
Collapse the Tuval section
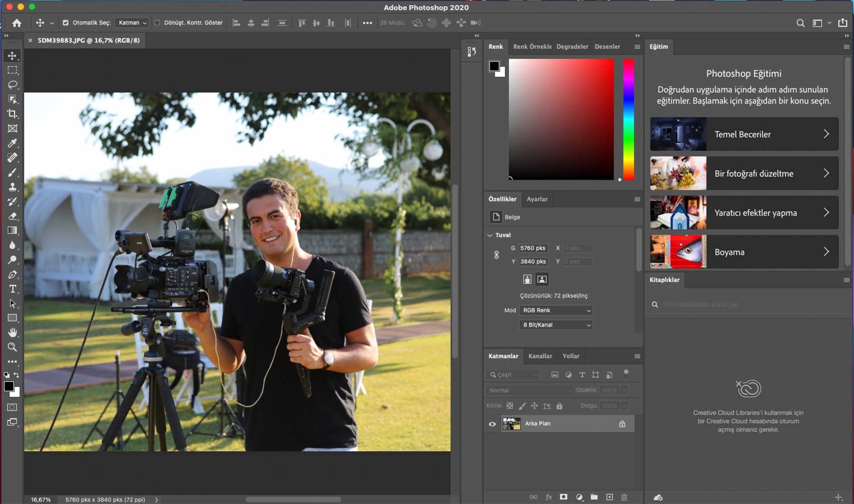[490, 235]
